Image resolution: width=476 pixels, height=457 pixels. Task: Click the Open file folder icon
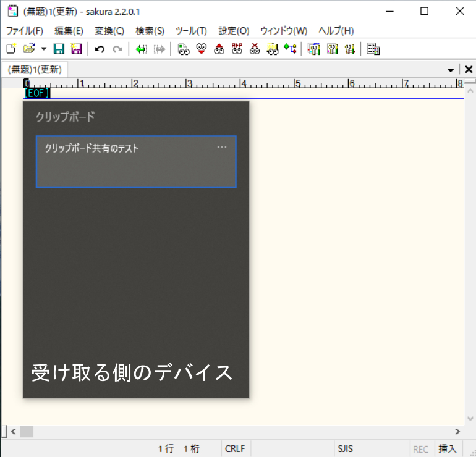click(x=28, y=49)
